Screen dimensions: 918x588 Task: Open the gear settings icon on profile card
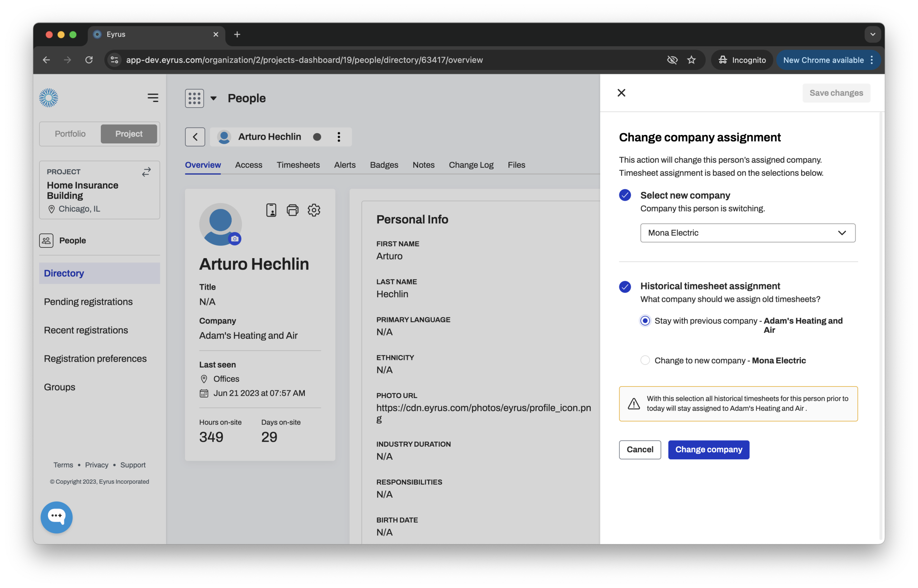click(x=314, y=210)
